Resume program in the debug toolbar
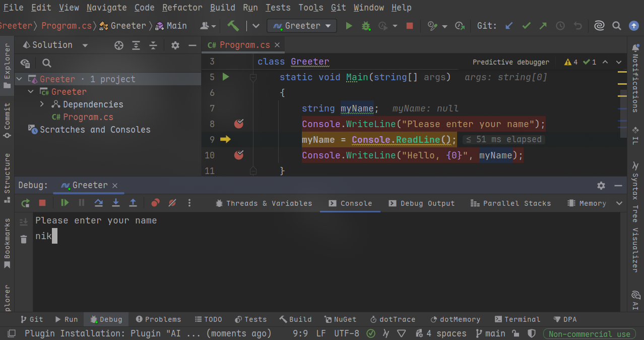644x340 pixels. pyautogui.click(x=65, y=203)
